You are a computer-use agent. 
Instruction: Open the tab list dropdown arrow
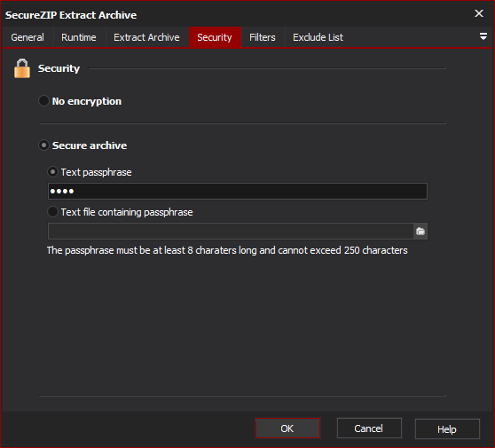483,36
